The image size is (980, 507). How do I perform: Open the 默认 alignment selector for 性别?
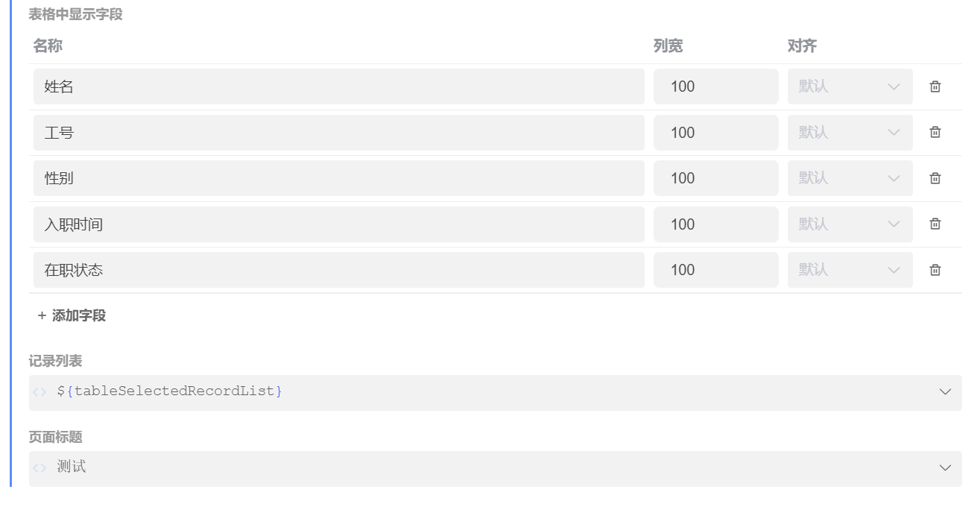click(850, 177)
